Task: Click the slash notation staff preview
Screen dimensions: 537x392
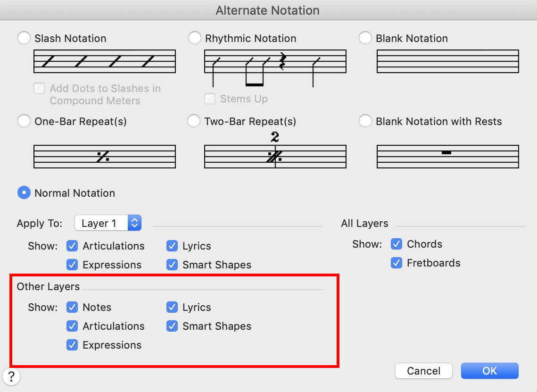Action: 105,61
